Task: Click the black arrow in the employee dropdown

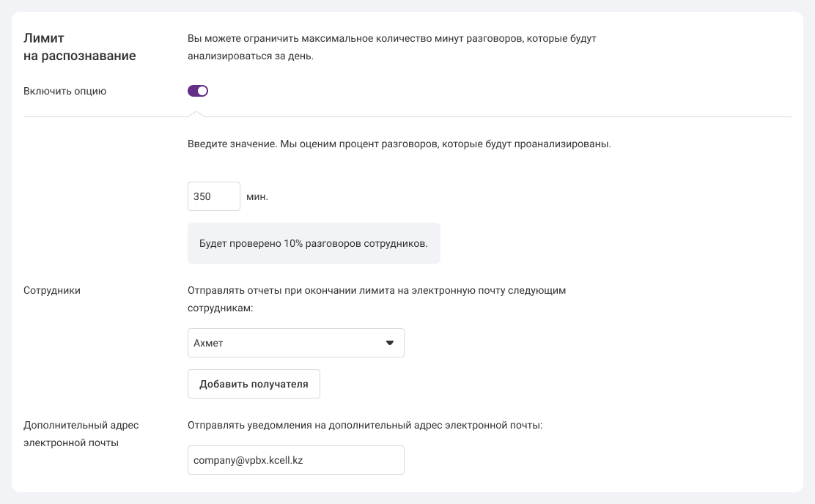Action: [390, 343]
